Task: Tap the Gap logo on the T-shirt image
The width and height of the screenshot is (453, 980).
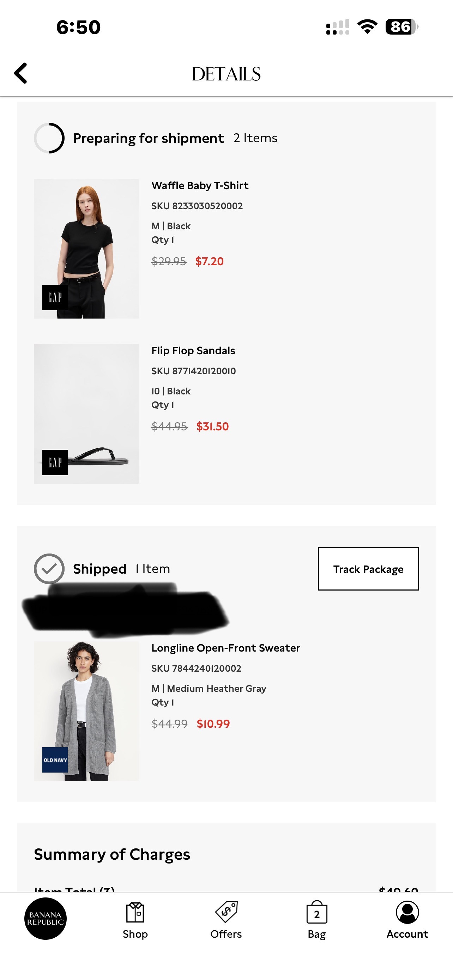Action: pos(55,297)
